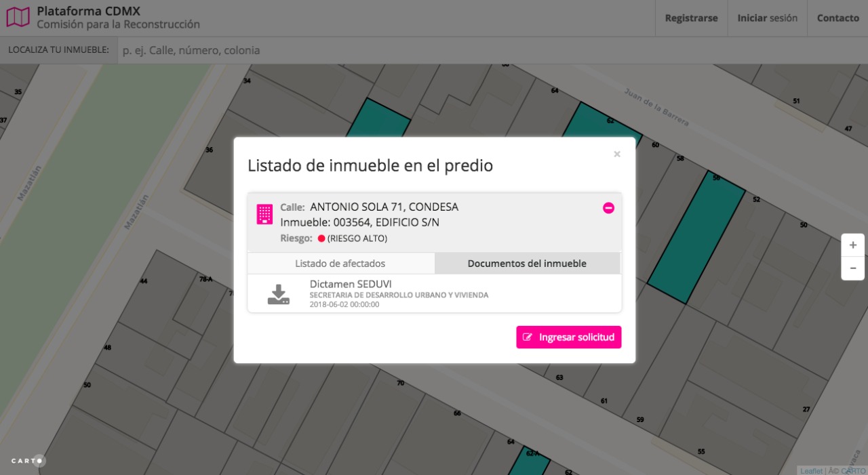The image size is (868, 475).
Task: Collapse property entry with pink minus icon
Action: pyautogui.click(x=608, y=208)
